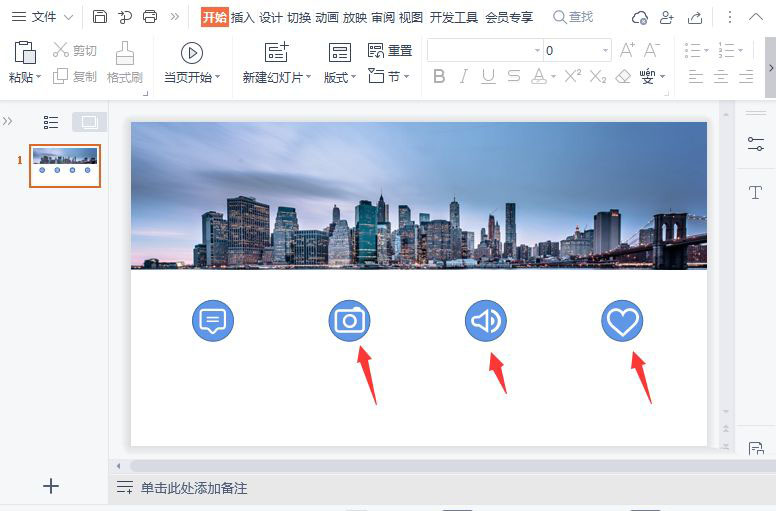The image size is (776, 511).
Task: Add a new slide with plus button
Action: [x=50, y=486]
